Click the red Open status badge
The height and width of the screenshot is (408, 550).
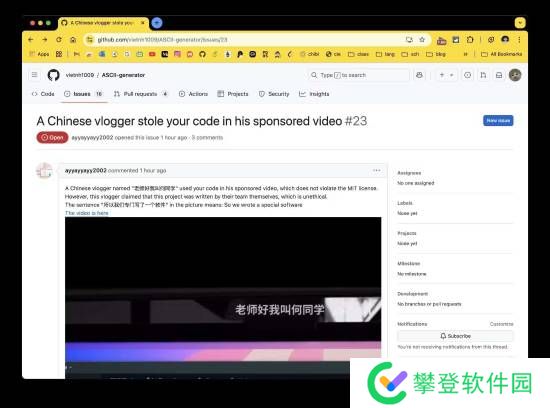click(52, 138)
